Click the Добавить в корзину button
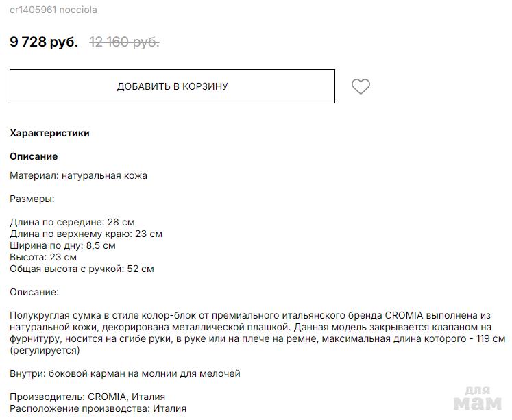 (x=172, y=86)
